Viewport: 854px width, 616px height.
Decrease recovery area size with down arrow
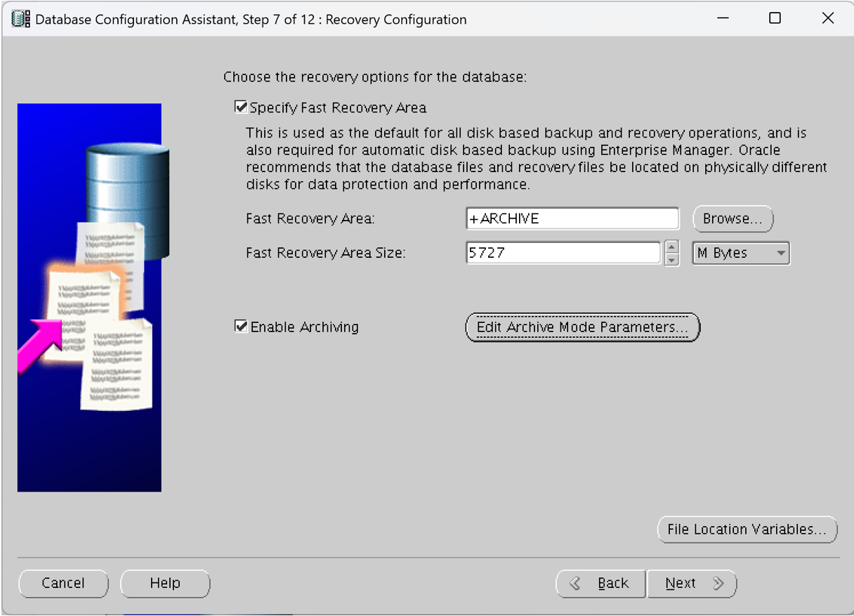(671, 259)
